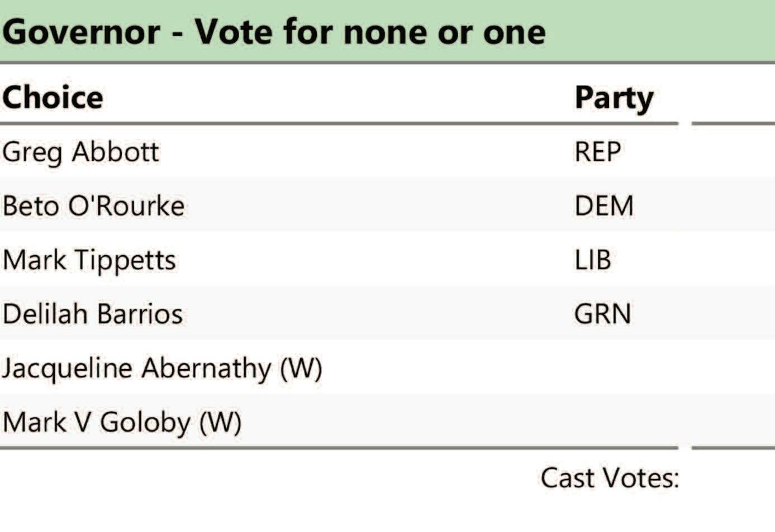This screenshot has height=532, width=775.
Task: Click the DEM party label
Action: (x=603, y=206)
